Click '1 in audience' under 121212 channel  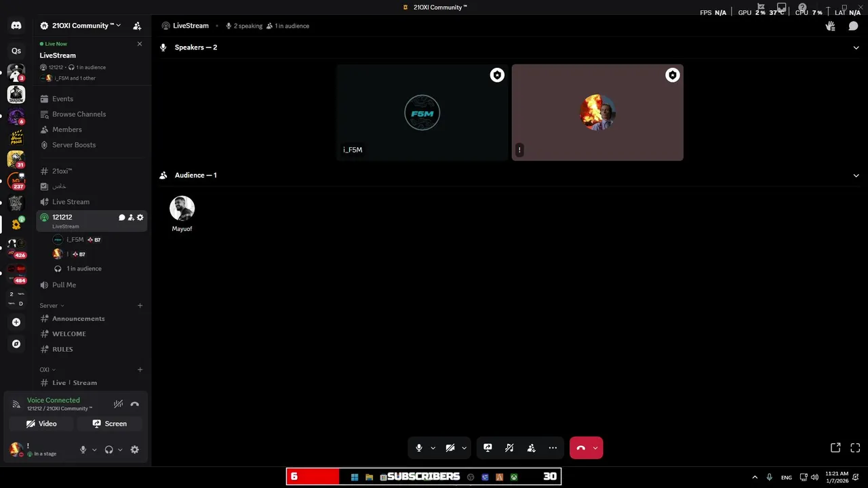coord(84,269)
